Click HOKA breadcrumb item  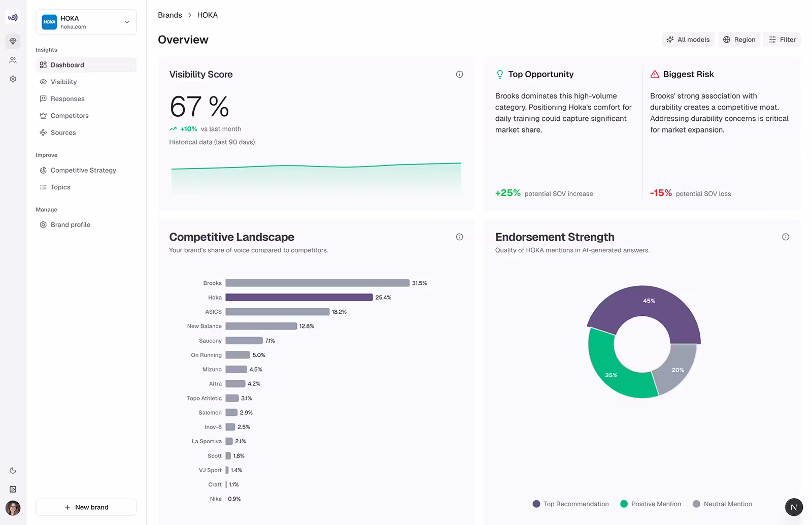pyautogui.click(x=208, y=15)
